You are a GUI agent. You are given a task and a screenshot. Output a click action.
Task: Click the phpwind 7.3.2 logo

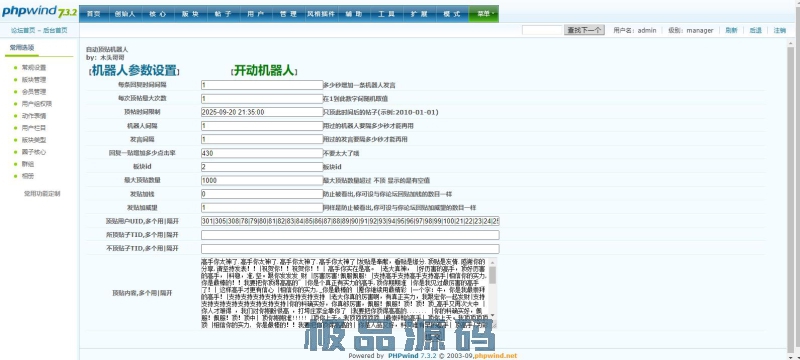[39, 11]
